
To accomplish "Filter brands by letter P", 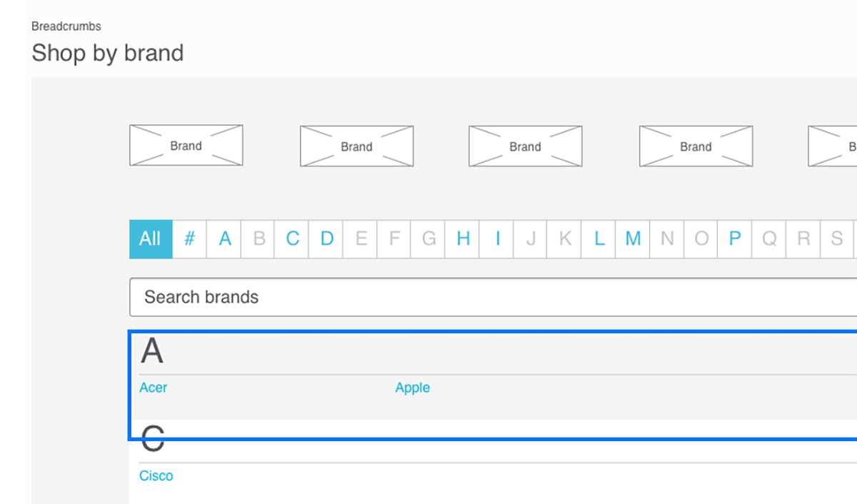I will [735, 238].
